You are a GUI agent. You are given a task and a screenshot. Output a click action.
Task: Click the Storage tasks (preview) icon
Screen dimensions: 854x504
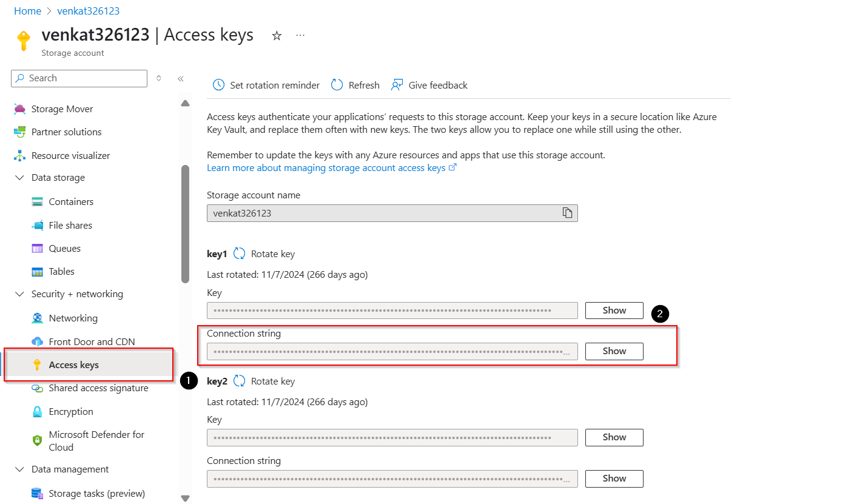[38, 493]
